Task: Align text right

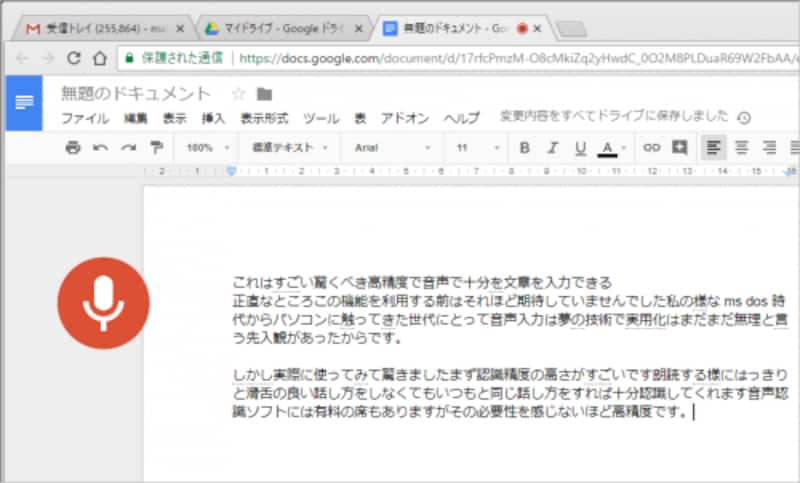Action: coord(769,148)
